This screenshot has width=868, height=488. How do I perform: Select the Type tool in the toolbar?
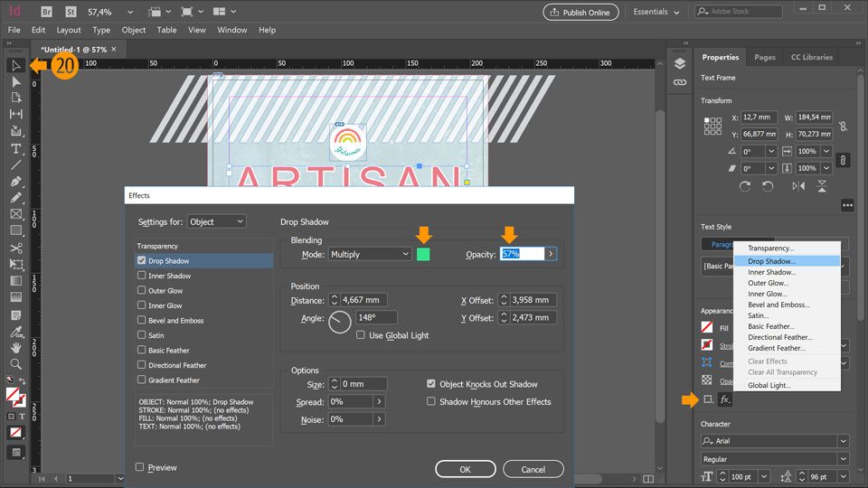tap(15, 148)
